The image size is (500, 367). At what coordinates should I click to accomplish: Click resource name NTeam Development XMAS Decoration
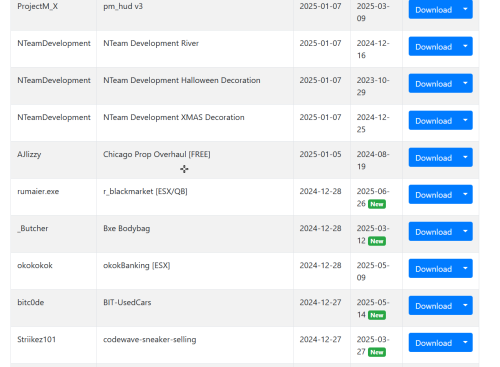click(174, 117)
